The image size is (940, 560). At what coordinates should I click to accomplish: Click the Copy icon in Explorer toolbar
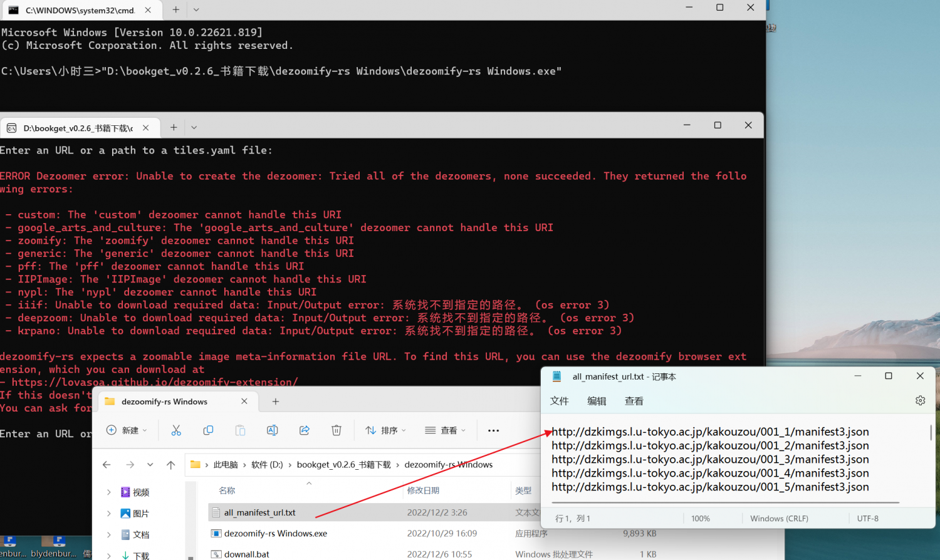coord(208,430)
